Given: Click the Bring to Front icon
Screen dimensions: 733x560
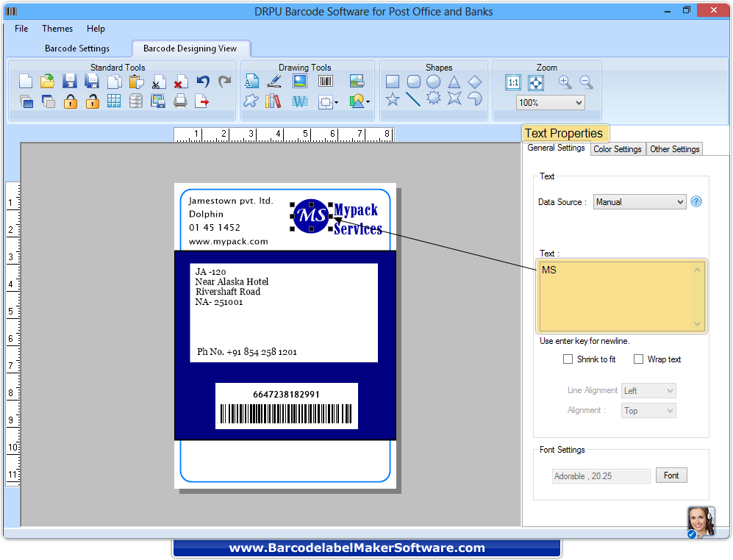Looking at the screenshot, I should click(x=26, y=101).
